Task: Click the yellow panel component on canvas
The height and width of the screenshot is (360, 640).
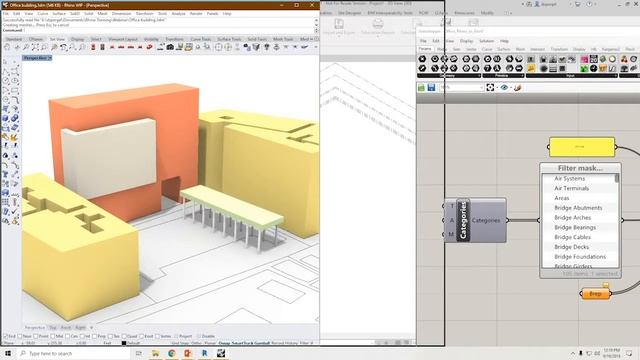Action: tap(582, 147)
